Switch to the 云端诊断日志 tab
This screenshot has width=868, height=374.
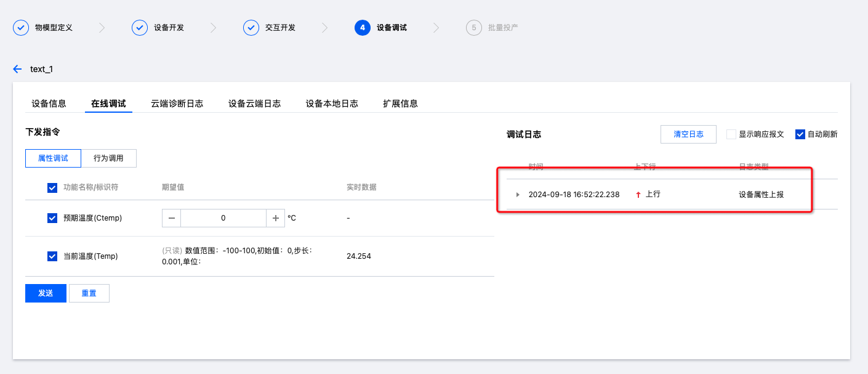[x=177, y=104]
